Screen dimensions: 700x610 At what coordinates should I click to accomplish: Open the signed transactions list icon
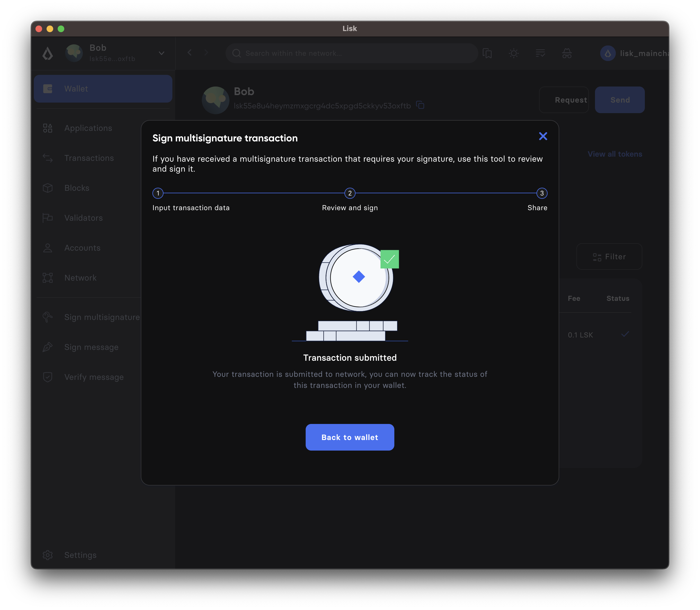540,54
